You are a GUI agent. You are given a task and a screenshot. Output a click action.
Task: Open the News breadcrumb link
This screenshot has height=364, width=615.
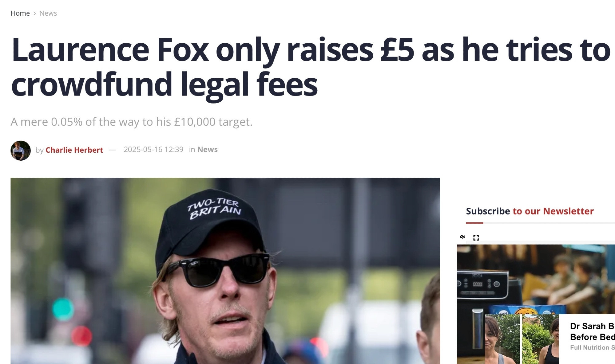pyautogui.click(x=48, y=13)
